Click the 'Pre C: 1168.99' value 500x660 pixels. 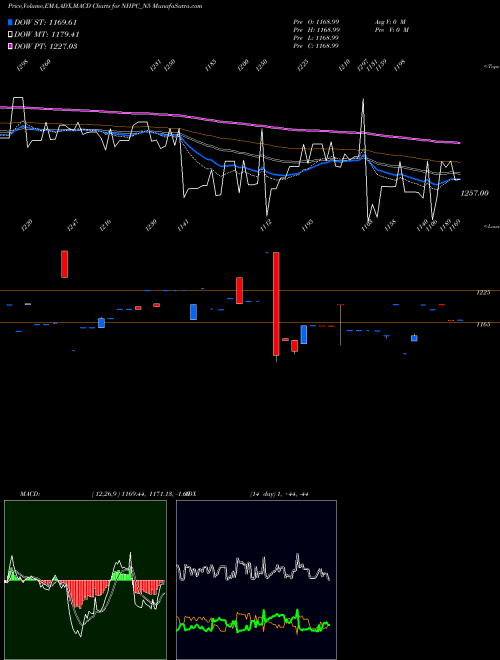point(316,46)
